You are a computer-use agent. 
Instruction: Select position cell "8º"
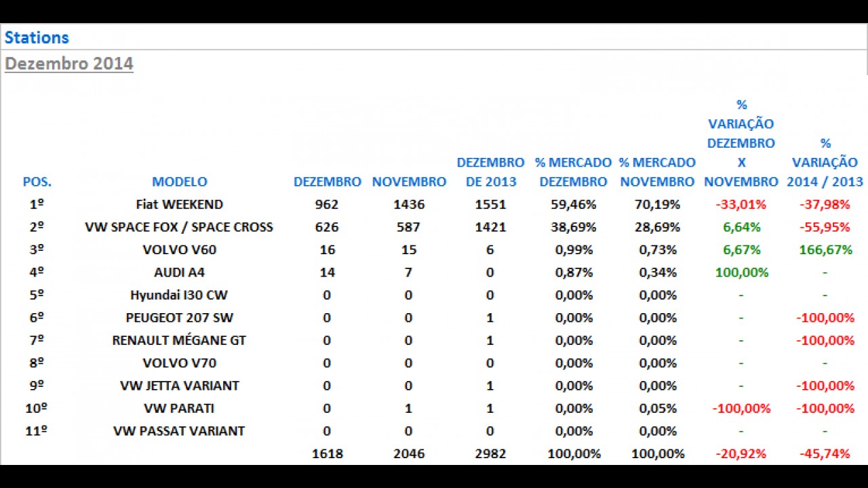37,363
